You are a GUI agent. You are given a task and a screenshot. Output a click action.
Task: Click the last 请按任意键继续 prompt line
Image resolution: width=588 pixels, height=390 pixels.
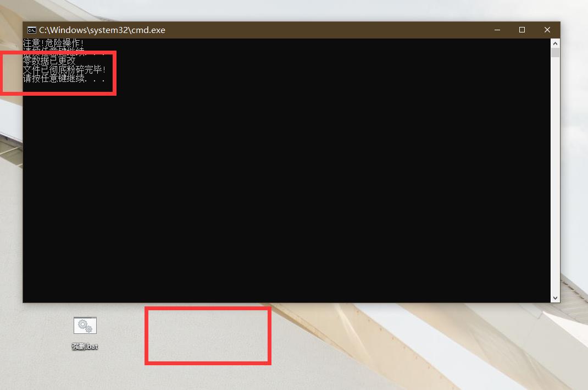click(x=64, y=79)
